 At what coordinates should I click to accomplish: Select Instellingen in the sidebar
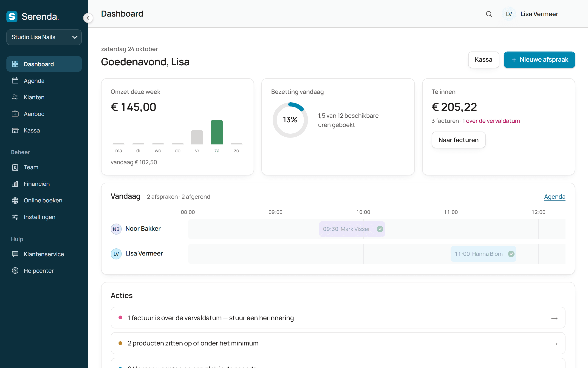click(44, 217)
